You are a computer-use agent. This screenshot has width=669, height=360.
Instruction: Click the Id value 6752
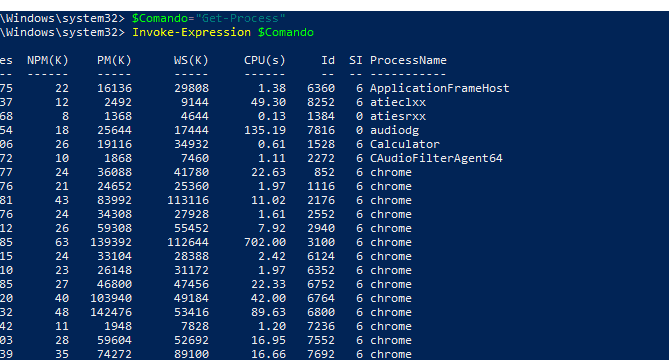321,285
